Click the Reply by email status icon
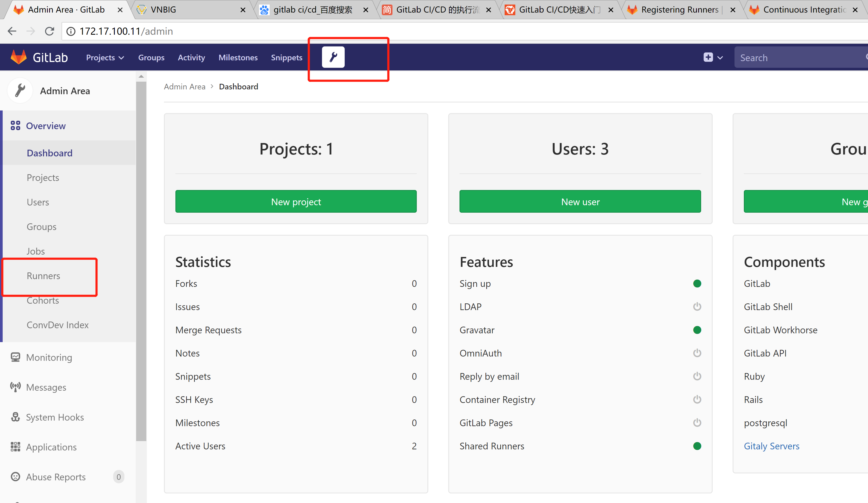This screenshot has height=503, width=868. coord(697,376)
